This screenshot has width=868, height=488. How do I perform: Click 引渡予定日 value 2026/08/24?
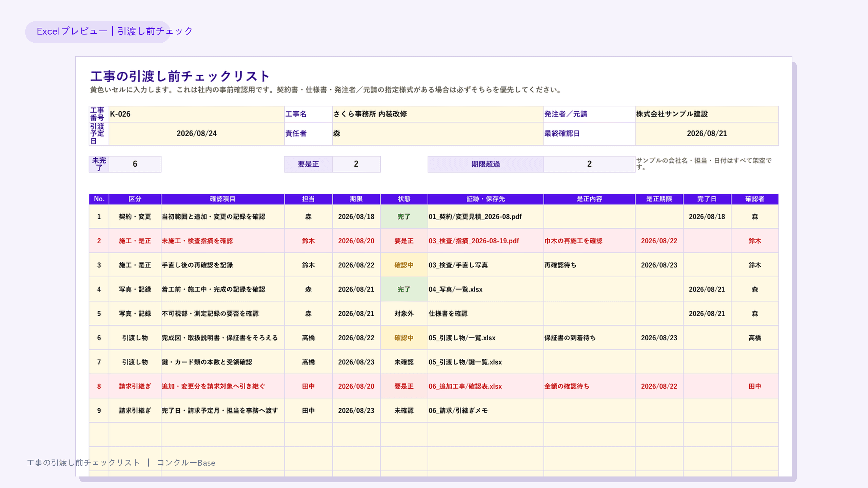coord(196,134)
